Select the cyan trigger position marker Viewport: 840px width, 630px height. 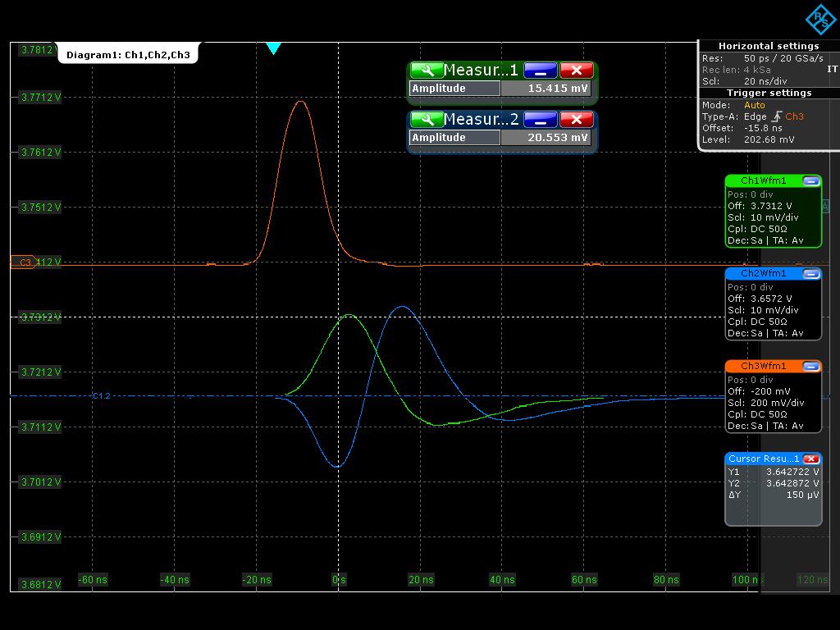274,48
